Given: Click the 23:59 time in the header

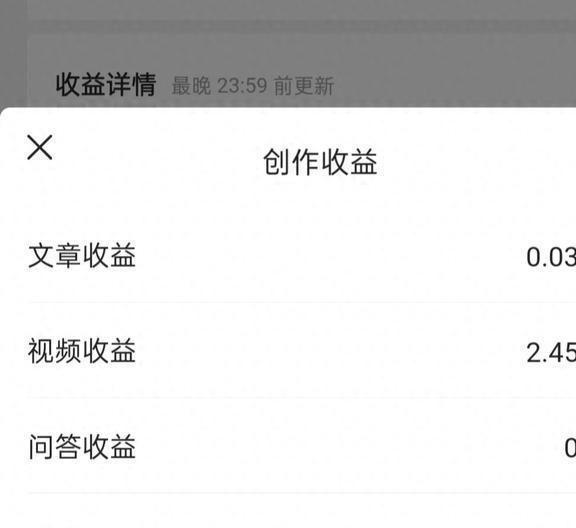Looking at the screenshot, I should [x=242, y=86].
